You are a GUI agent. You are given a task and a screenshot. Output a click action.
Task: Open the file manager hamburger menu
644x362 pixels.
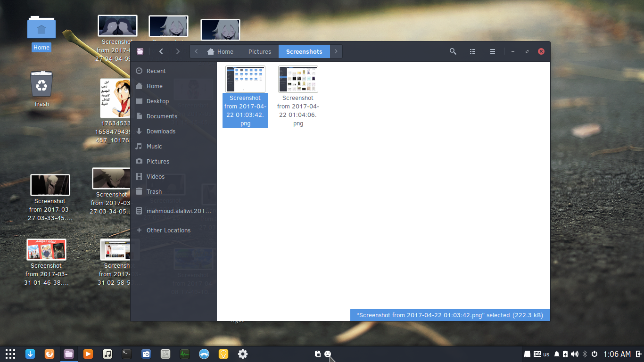pyautogui.click(x=492, y=51)
